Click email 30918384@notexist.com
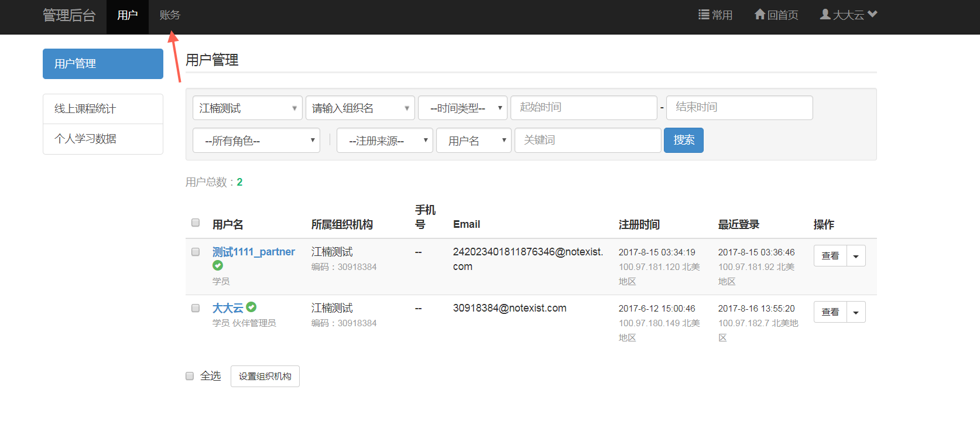980x441 pixels. (510, 308)
